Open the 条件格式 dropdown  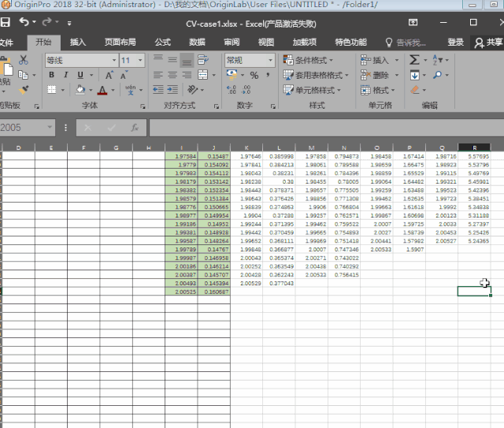[x=308, y=61]
